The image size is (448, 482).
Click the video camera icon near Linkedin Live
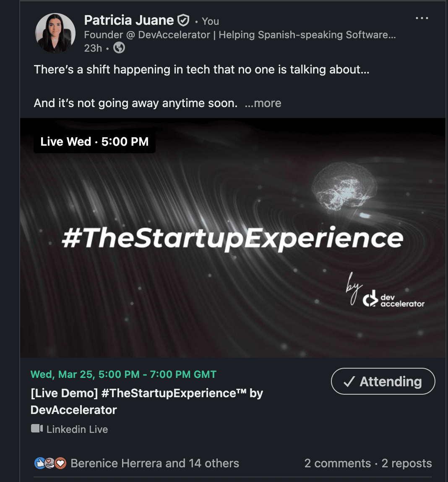tap(37, 429)
